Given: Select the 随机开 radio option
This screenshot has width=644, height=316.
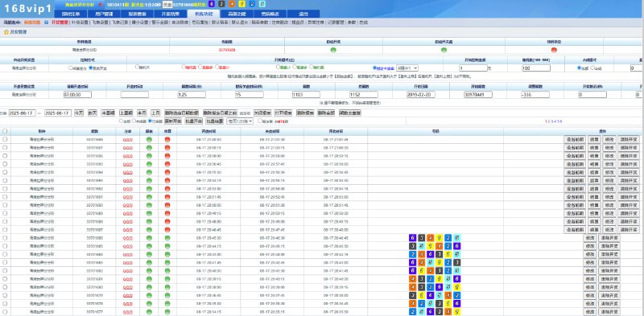Looking at the screenshot, I should pyautogui.click(x=138, y=67).
